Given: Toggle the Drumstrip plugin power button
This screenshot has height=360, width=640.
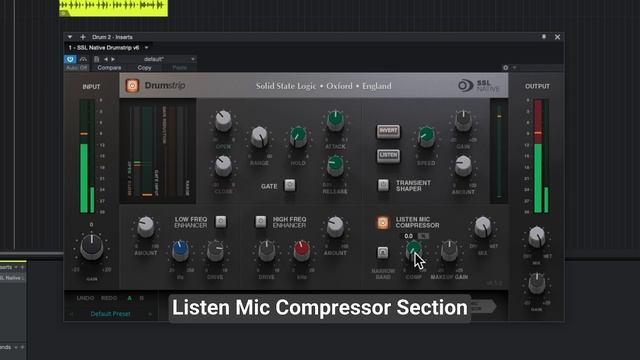Looking at the screenshot, I should [x=132, y=86].
